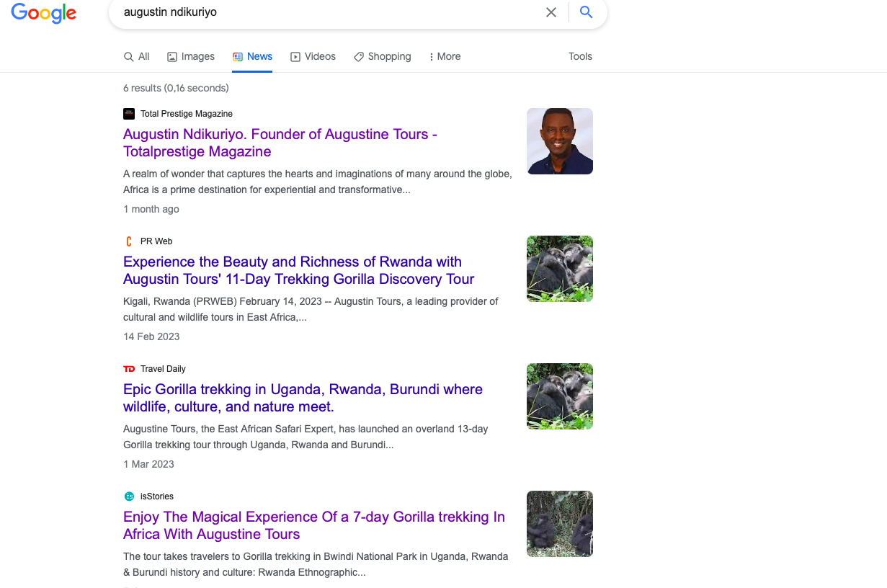Click snippet starting 'The tour takes travelers'

tap(316, 564)
